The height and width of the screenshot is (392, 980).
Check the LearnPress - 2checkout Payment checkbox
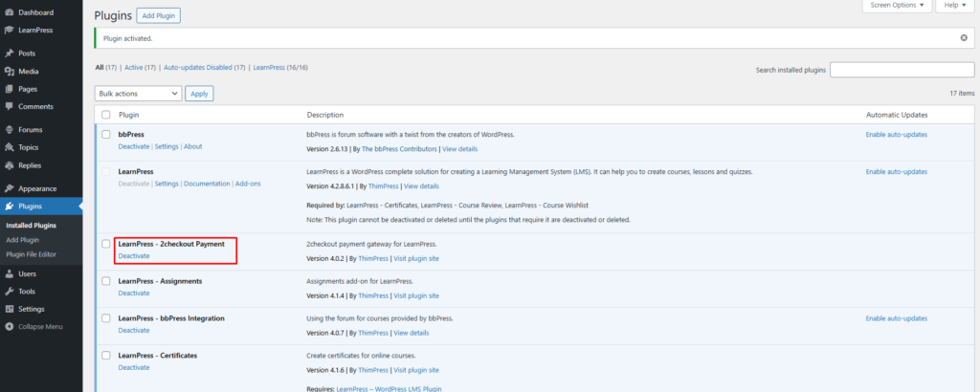tap(105, 244)
